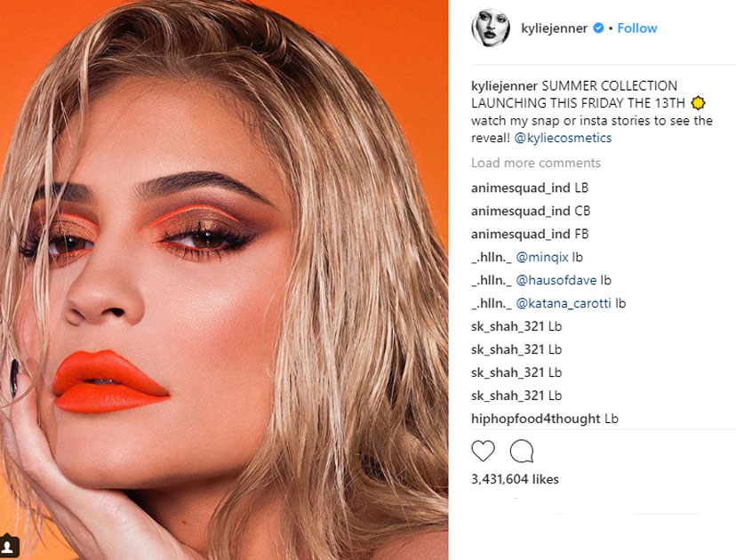The width and height of the screenshot is (736, 560).
Task: Open _.hlln._ profile from the @minqix comment
Action: click(x=492, y=257)
